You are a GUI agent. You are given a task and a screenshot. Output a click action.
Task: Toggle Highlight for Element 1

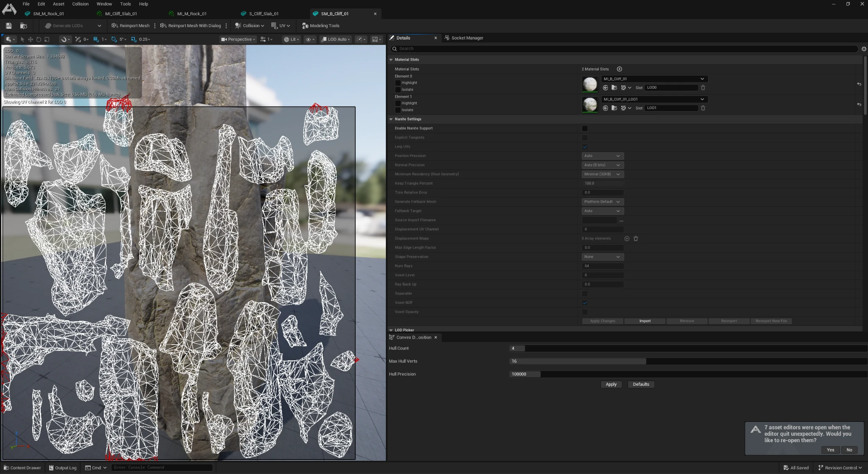click(x=398, y=104)
